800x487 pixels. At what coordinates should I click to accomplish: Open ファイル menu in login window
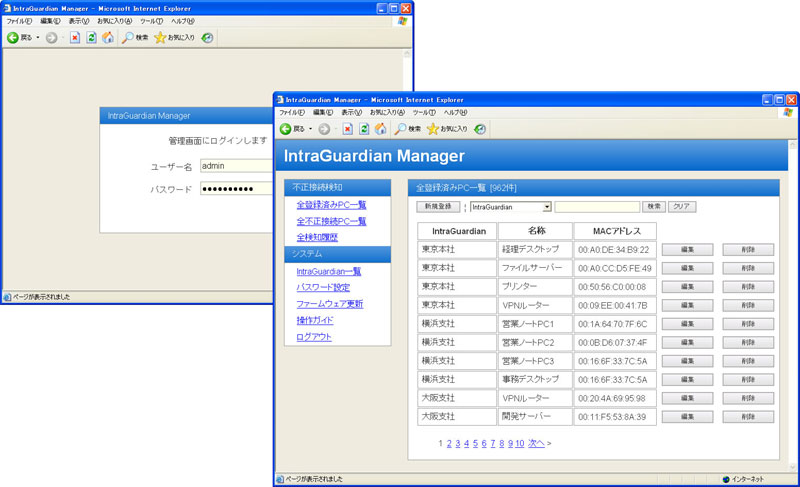click(19, 21)
